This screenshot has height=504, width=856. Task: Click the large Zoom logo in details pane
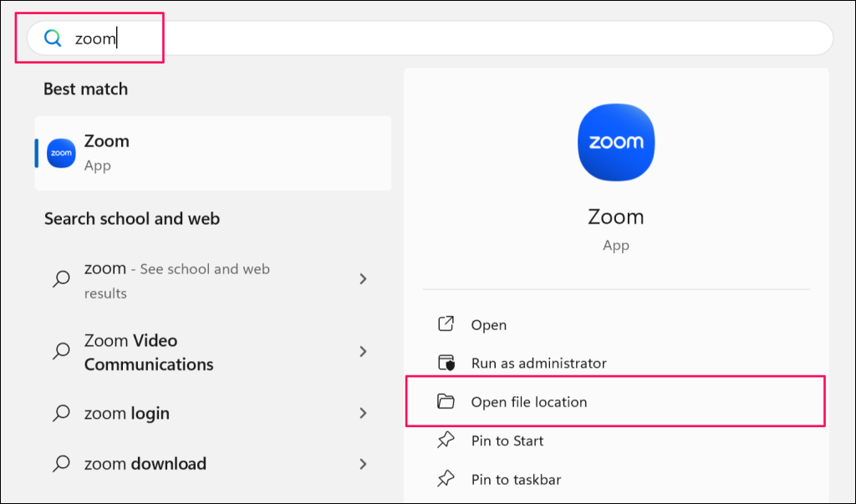click(x=616, y=142)
